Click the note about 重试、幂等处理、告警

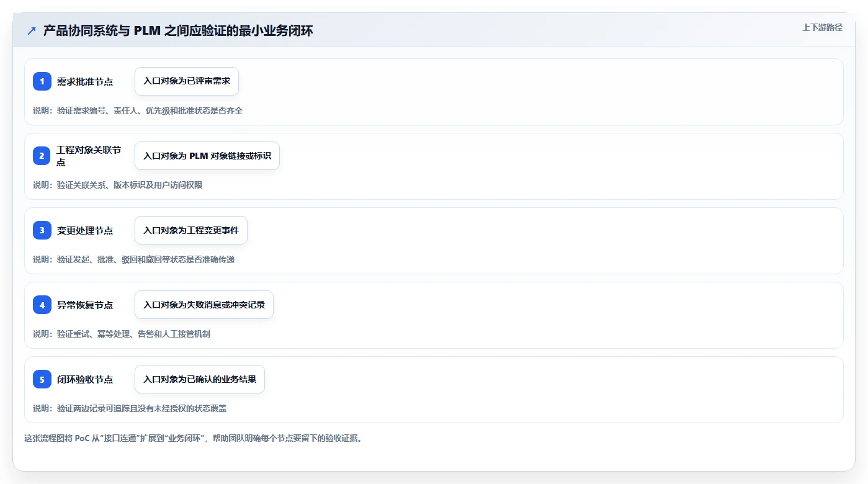tap(122, 334)
